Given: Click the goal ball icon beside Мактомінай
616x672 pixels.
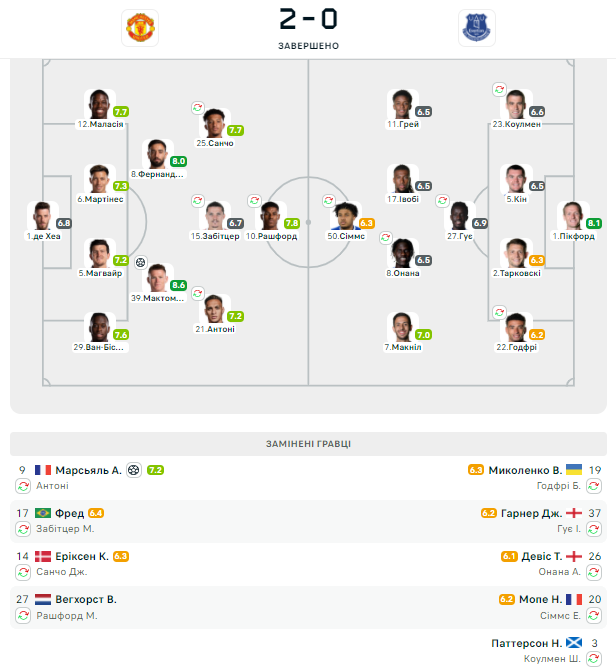Looking at the screenshot, I should click(x=141, y=264).
